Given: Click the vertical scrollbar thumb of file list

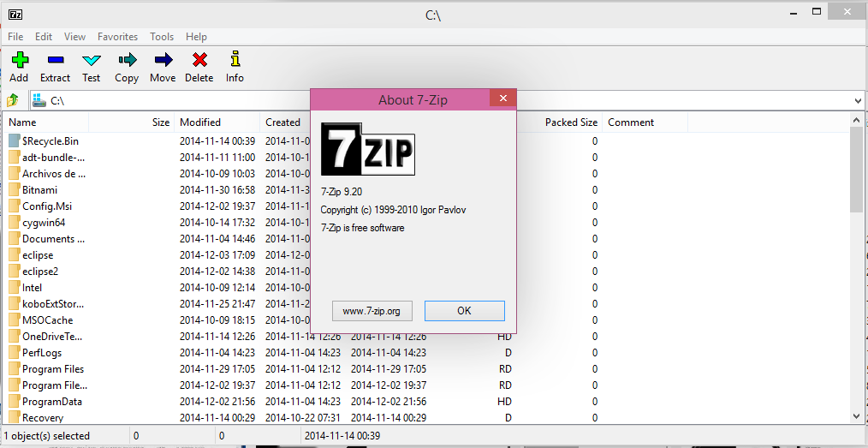Looking at the screenshot, I should pos(857,170).
